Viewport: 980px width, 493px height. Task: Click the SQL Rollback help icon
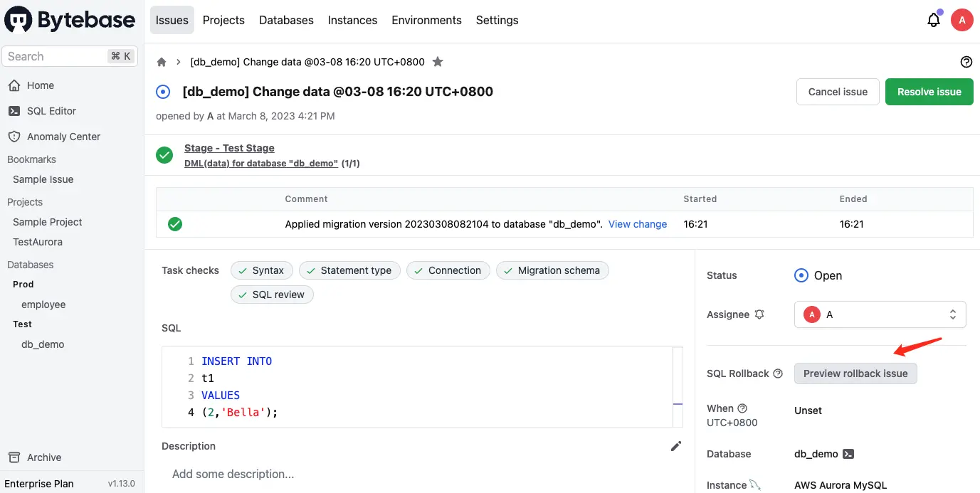tap(778, 373)
